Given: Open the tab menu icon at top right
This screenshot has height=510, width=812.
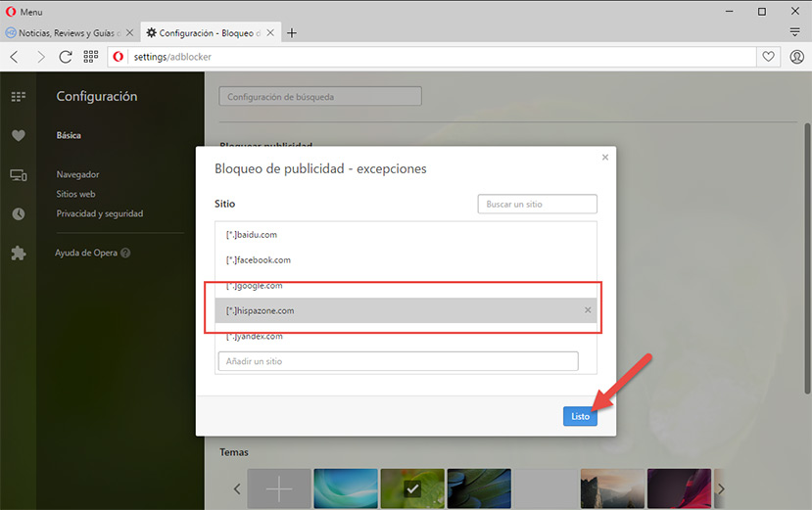Looking at the screenshot, I should pos(795,32).
